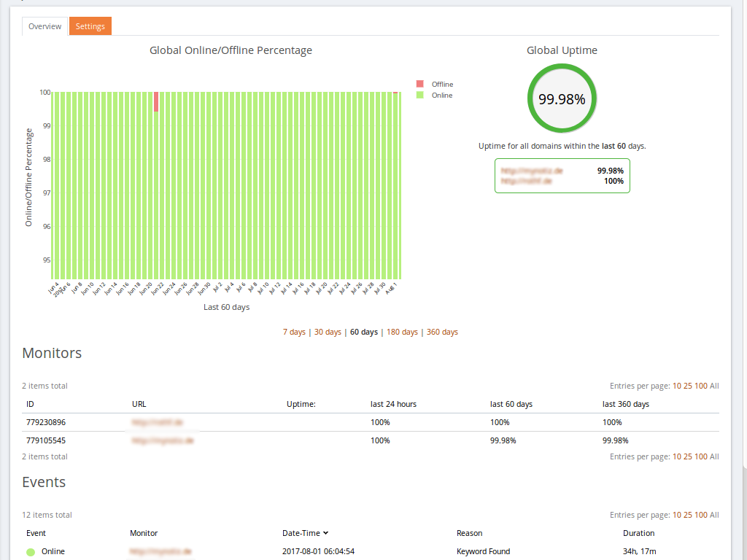Screen dimensions: 747x560
Task: Show the 30 days range
Action: 328,332
